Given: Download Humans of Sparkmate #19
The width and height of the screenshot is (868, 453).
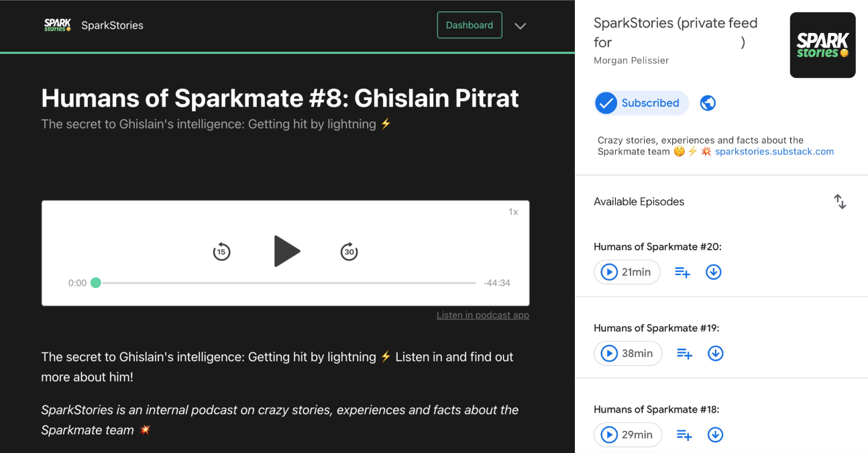Looking at the screenshot, I should 716,353.
